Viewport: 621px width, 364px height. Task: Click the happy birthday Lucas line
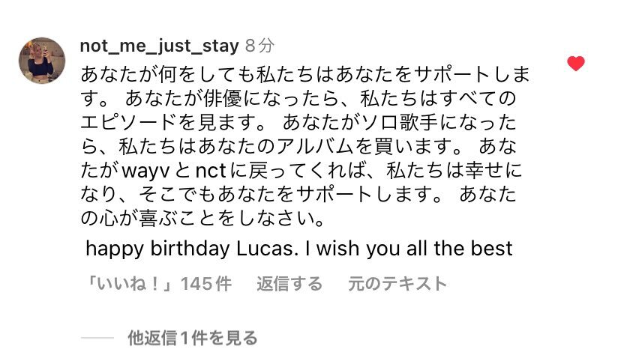click(298, 249)
